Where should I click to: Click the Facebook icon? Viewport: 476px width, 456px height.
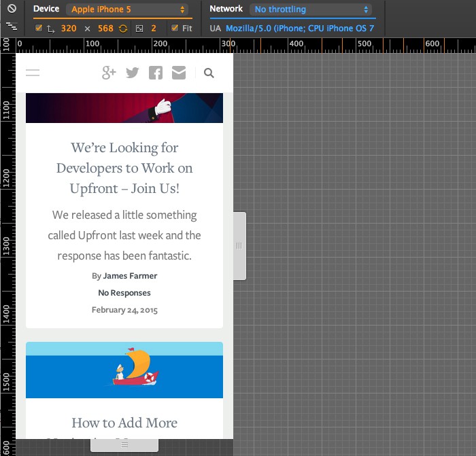[x=156, y=73]
